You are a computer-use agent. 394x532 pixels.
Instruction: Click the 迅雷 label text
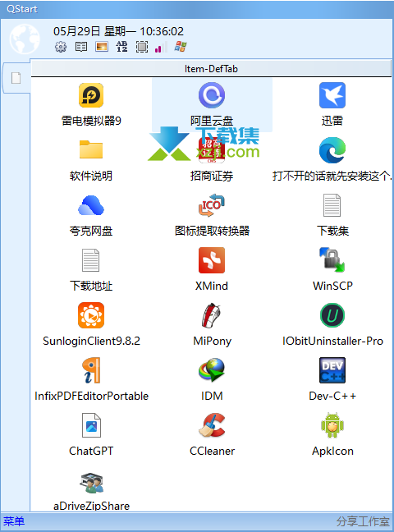pyautogui.click(x=332, y=121)
